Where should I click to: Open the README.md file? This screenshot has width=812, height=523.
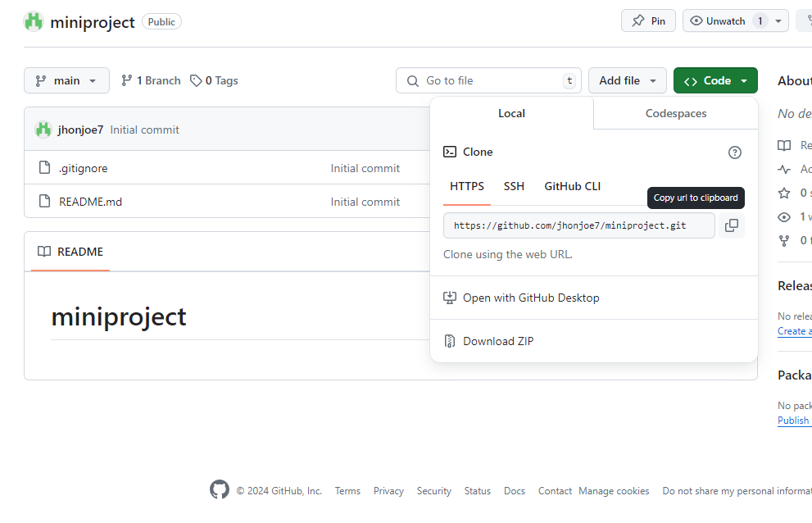tap(91, 202)
